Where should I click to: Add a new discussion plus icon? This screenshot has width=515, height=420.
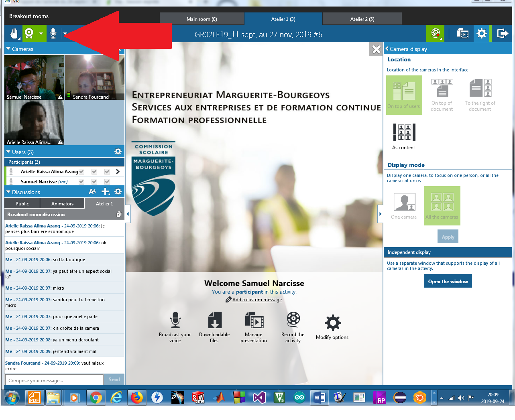click(106, 192)
